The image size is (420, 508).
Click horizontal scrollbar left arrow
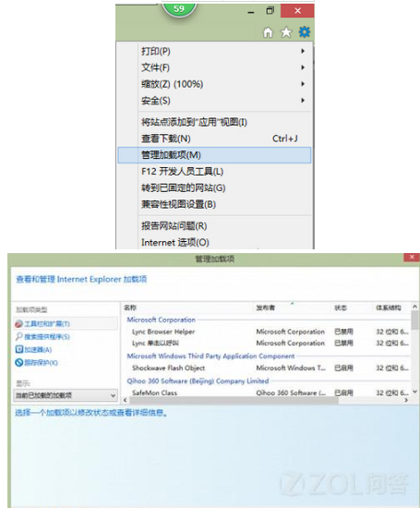click(126, 401)
